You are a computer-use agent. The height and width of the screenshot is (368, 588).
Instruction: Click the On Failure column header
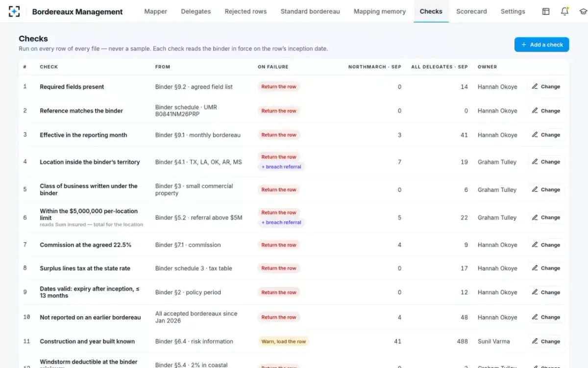coord(273,67)
